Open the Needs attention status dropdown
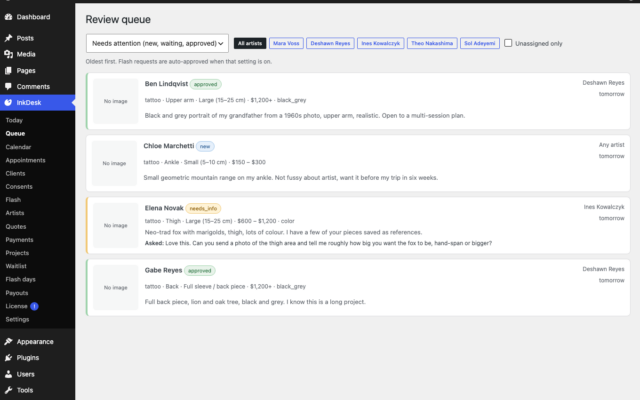The width and height of the screenshot is (640, 400). [x=157, y=43]
